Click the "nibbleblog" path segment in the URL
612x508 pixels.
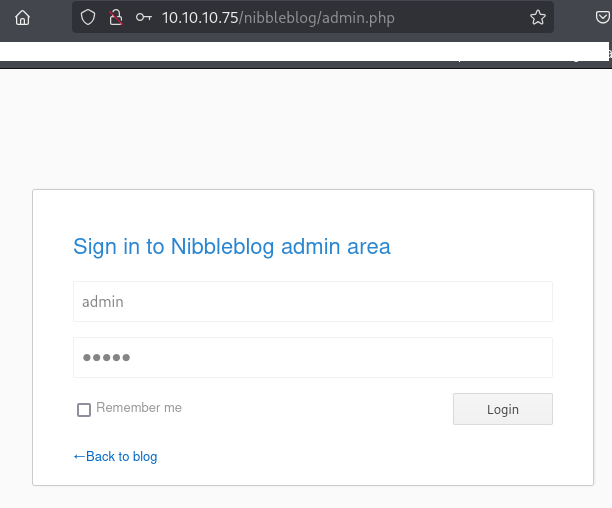[281, 17]
